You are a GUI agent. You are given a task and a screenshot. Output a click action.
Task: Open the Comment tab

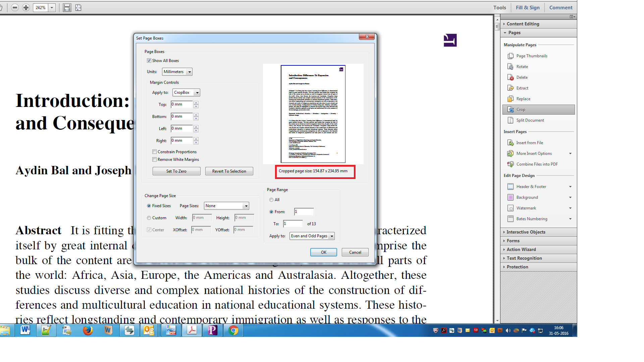[560, 7]
